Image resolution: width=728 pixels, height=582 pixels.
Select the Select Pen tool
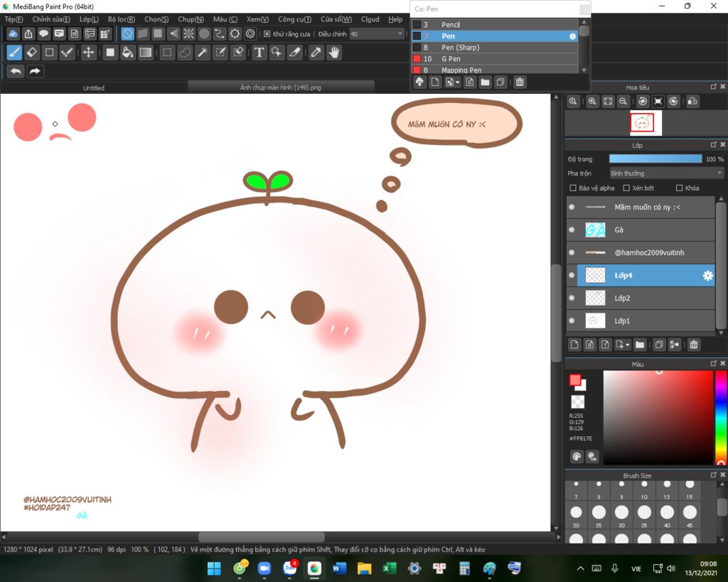pyautogui.click(x=220, y=53)
